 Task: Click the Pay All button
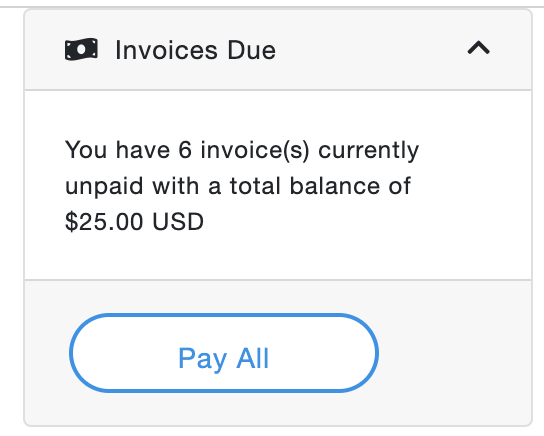click(x=224, y=353)
